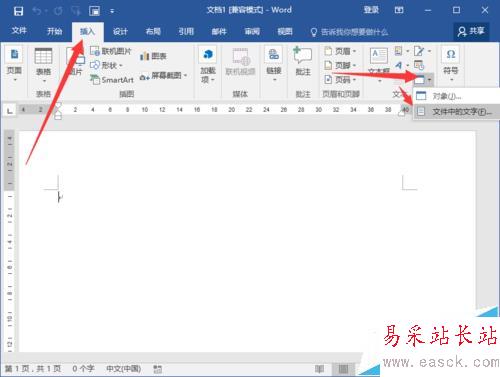Click the Tell Me search box

point(349,32)
